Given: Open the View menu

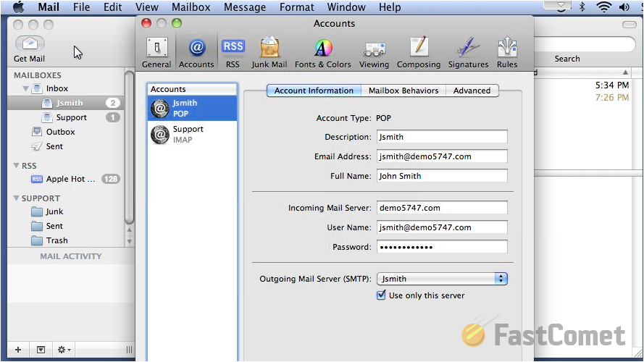Looking at the screenshot, I should pos(146,7).
